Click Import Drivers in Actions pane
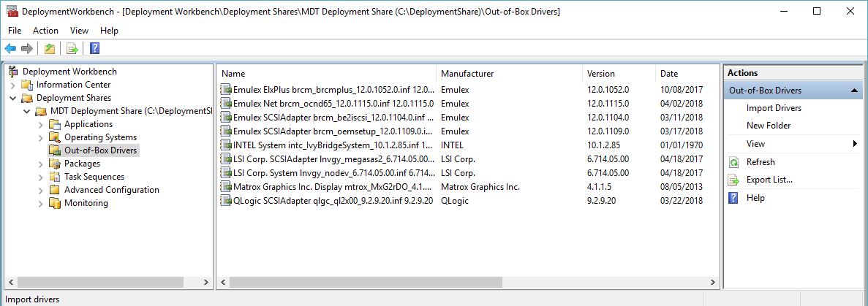The image size is (868, 306). (774, 108)
